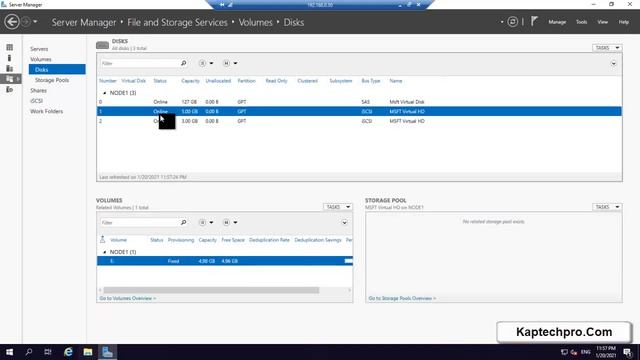Click the Back navigation arrow

click(12, 22)
